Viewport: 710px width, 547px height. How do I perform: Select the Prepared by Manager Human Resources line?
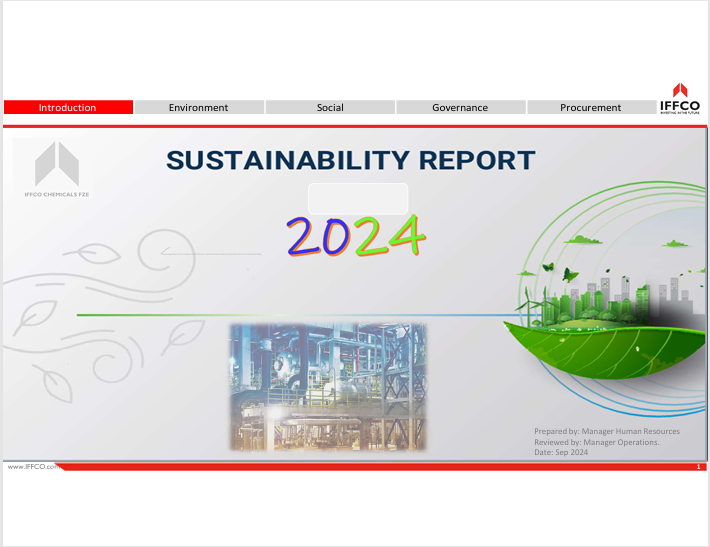coord(606,431)
